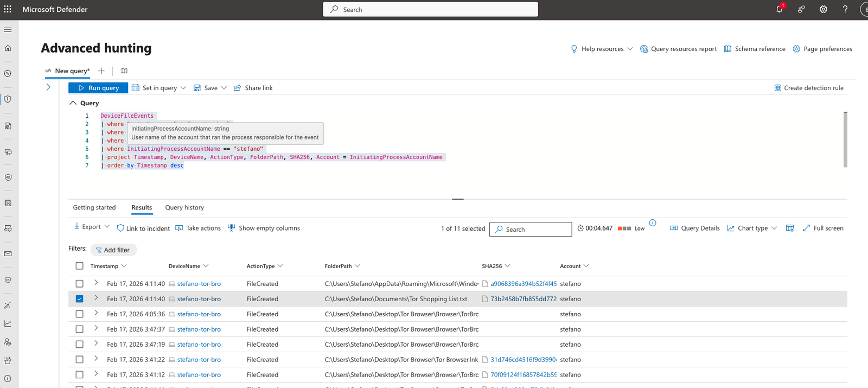Click Link to incident

[x=143, y=228]
